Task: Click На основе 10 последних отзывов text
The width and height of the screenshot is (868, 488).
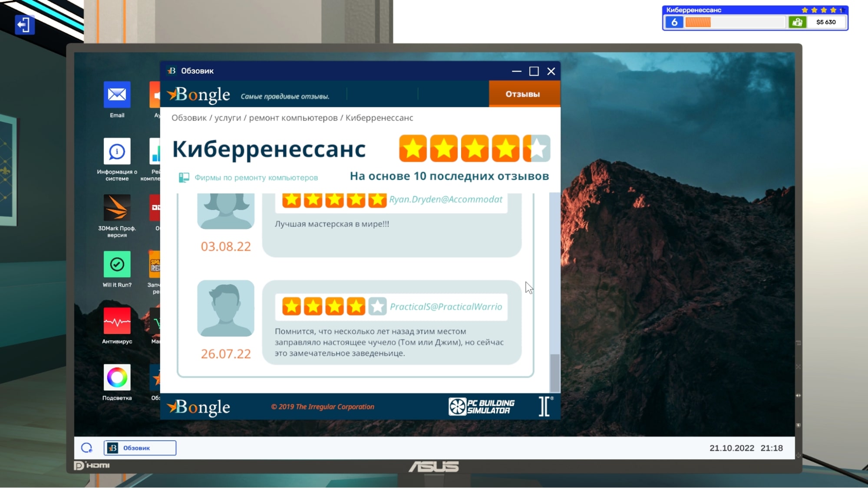Action: (x=449, y=176)
